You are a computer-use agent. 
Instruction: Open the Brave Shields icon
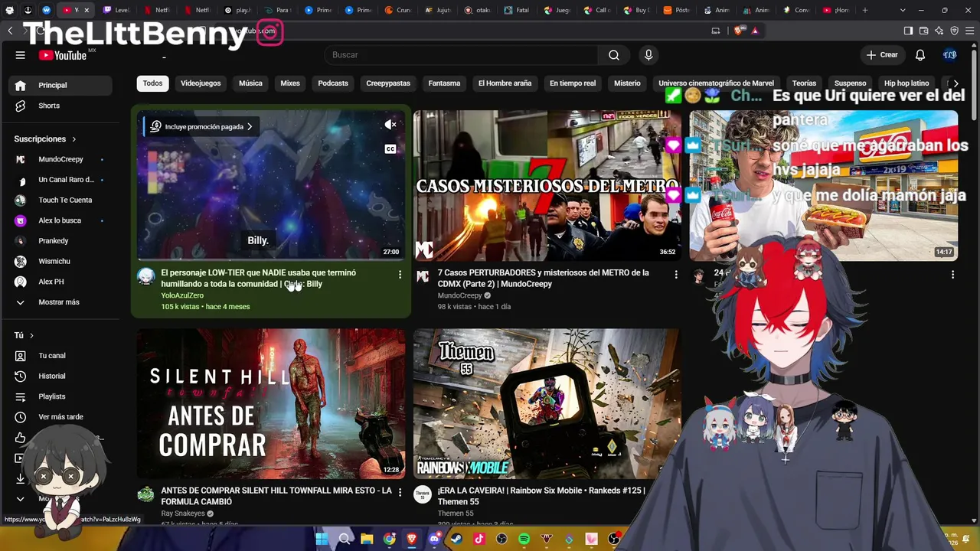738,31
